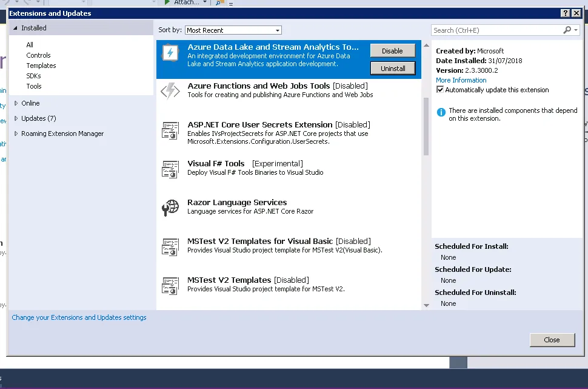Disable the Azure Data Lake extension
This screenshot has width=588, height=389.
(x=392, y=51)
